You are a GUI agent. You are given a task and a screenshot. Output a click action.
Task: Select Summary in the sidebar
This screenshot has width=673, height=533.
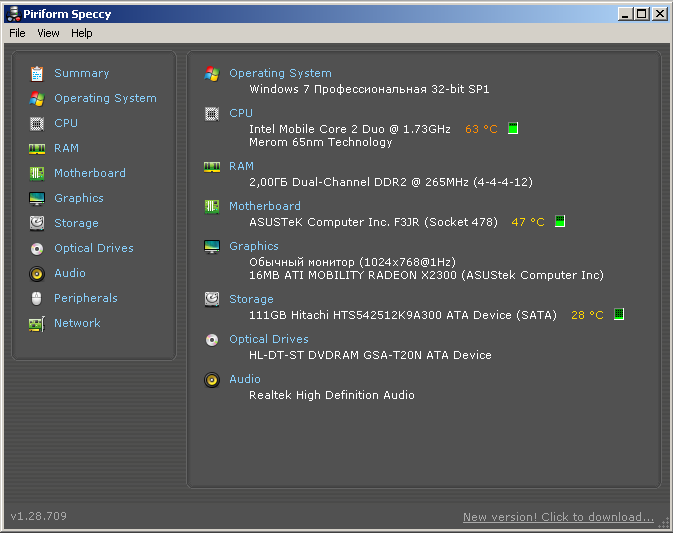click(82, 73)
